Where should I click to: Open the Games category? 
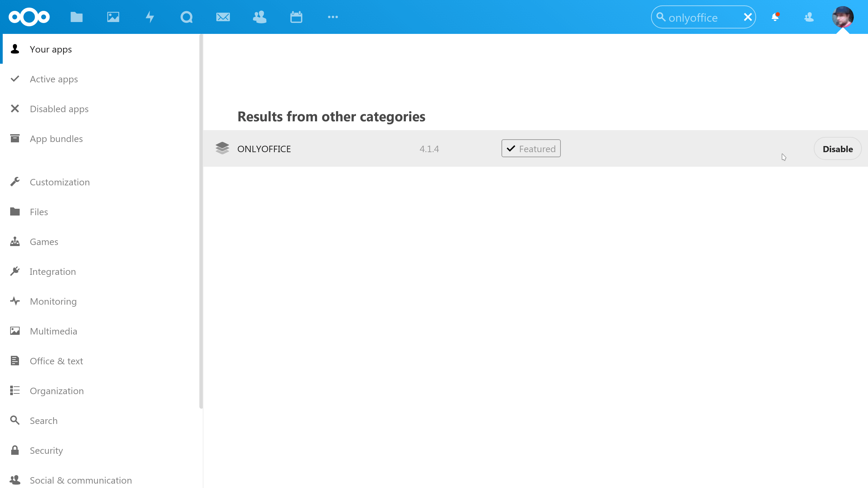(101, 242)
